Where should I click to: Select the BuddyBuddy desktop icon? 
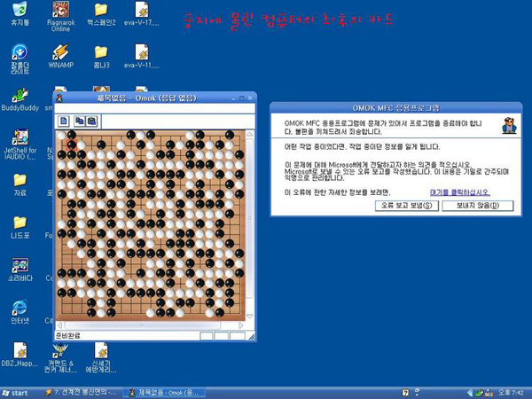20,99
